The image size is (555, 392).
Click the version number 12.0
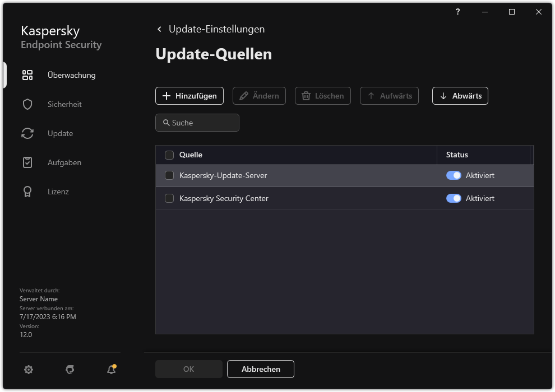(26, 335)
